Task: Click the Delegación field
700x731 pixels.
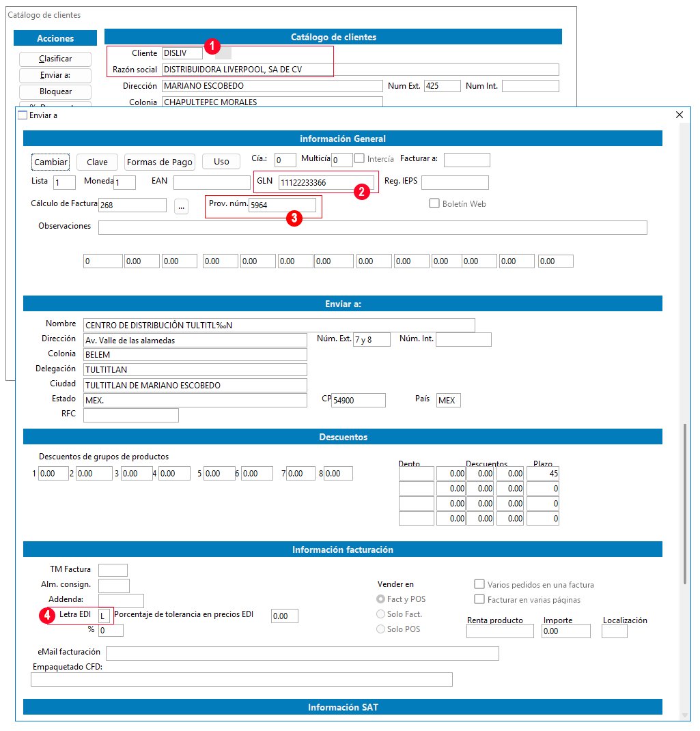Action: (x=195, y=370)
